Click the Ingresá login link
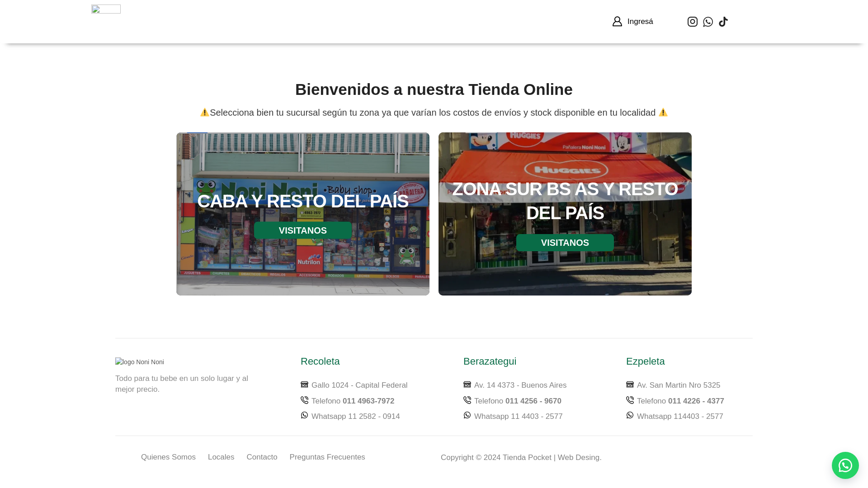 click(x=640, y=22)
